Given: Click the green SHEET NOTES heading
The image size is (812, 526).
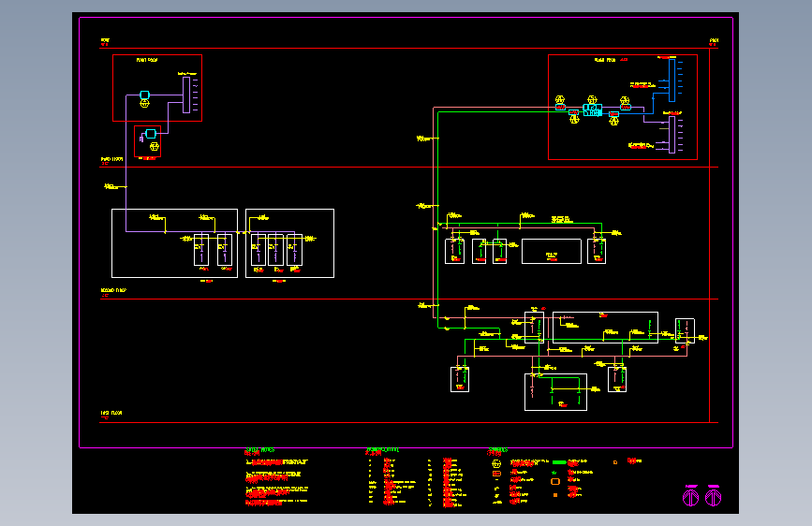Looking at the screenshot, I should [x=260, y=450].
